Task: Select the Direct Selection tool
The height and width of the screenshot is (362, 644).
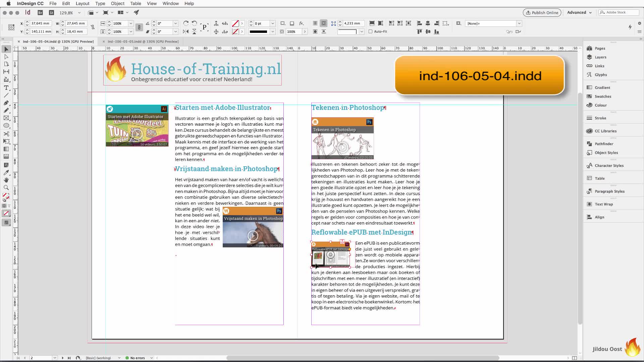Action: [x=6, y=57]
